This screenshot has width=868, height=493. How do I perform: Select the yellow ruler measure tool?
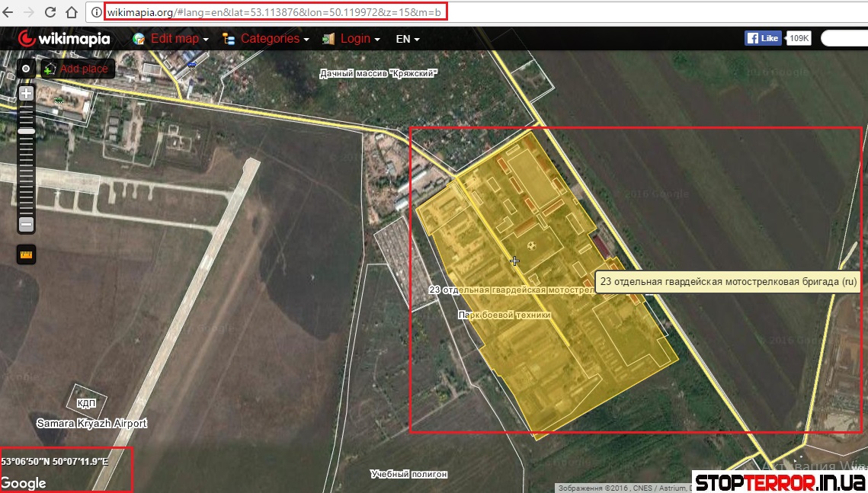pos(26,254)
